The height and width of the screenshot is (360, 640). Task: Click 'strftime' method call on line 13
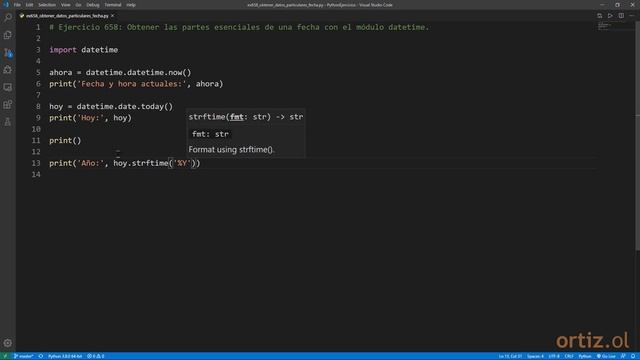tap(150, 163)
